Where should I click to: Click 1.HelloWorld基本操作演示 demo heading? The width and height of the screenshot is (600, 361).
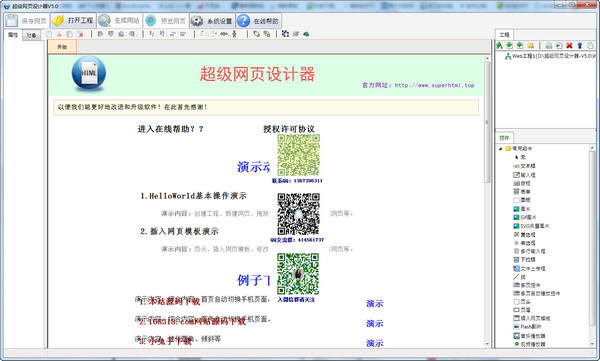[x=194, y=196]
